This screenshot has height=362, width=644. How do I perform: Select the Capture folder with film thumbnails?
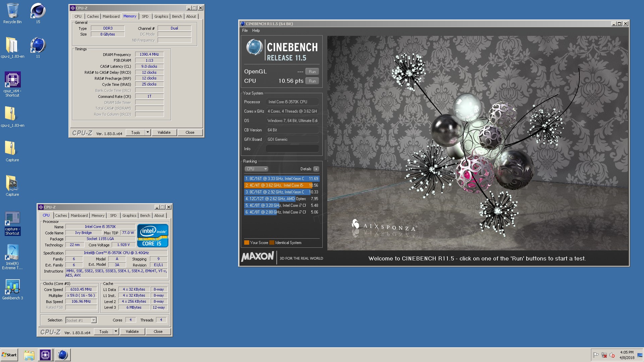[x=12, y=186]
